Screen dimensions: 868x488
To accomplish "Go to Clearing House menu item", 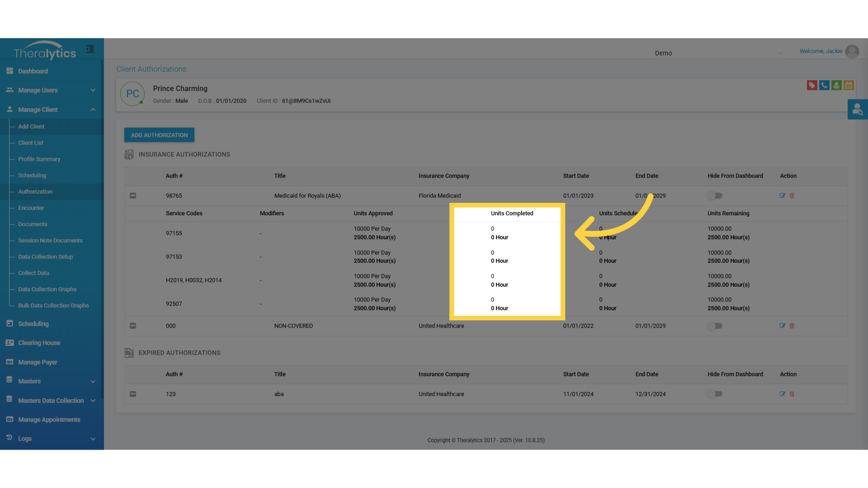I will tap(39, 343).
